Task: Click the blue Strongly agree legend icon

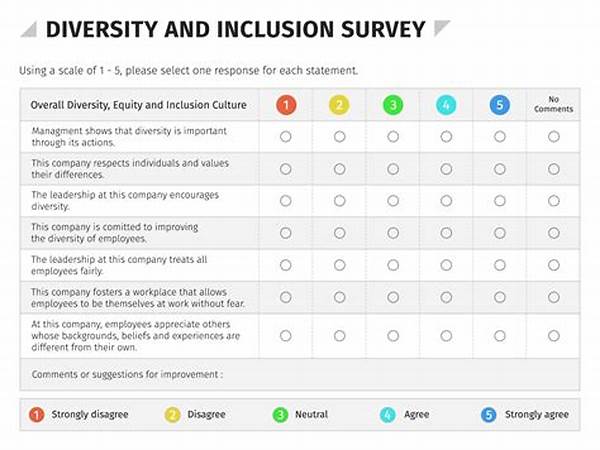Action: click(489, 414)
